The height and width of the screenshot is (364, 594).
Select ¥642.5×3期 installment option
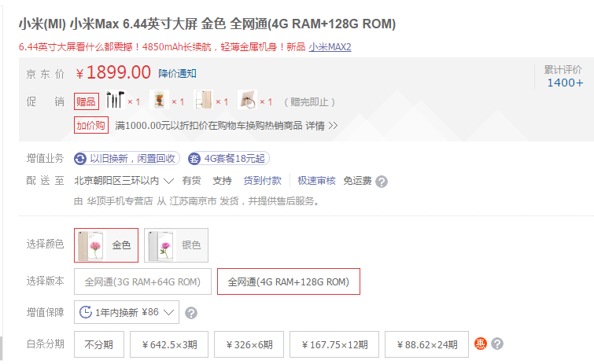(169, 344)
